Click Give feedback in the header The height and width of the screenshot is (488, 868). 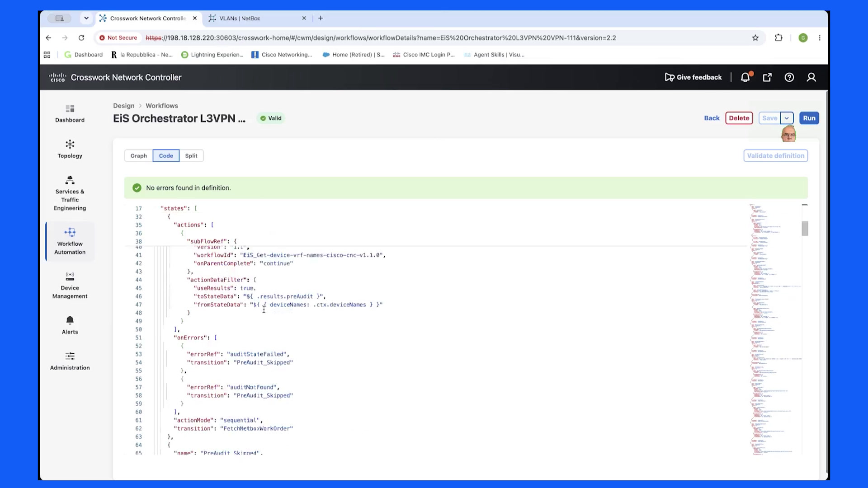pyautogui.click(x=693, y=77)
